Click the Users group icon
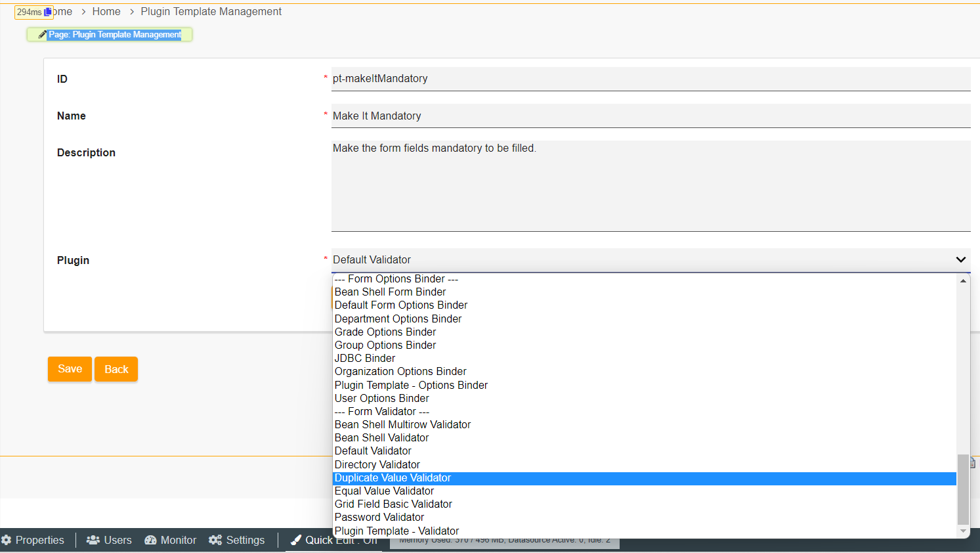The image size is (980, 553). click(x=93, y=540)
